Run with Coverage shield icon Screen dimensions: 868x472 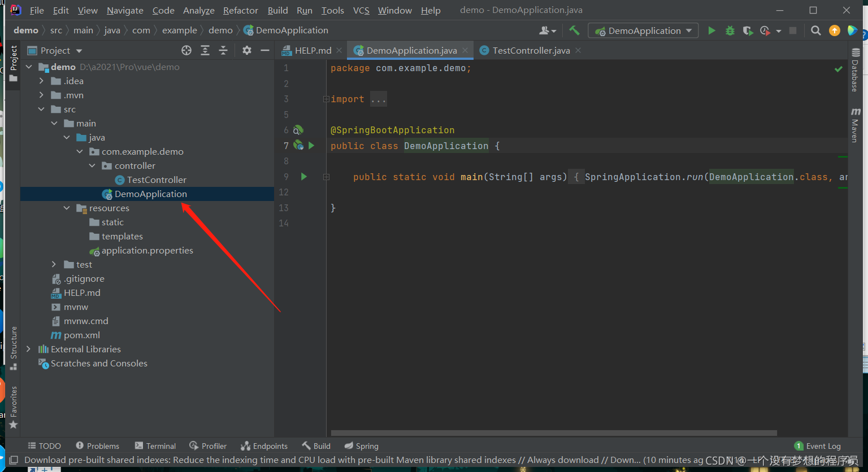(x=748, y=30)
